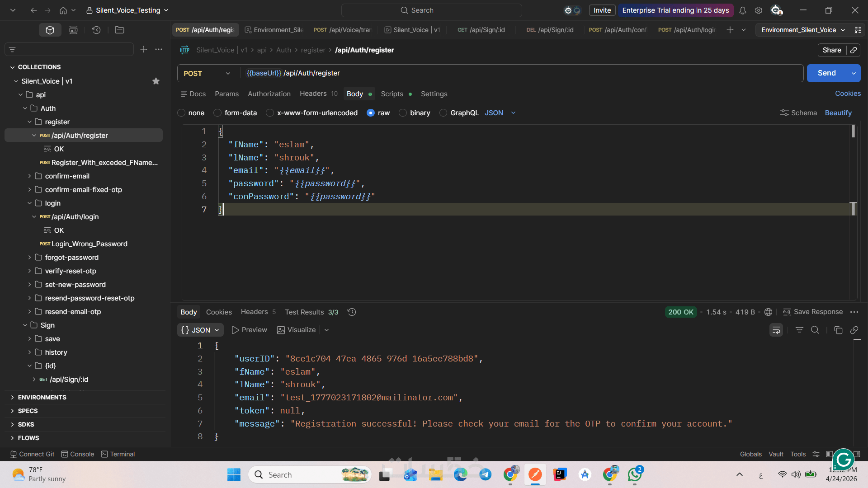Open the notifications bell icon

coord(742,10)
